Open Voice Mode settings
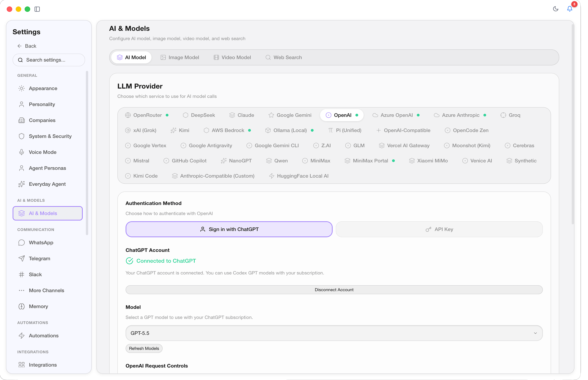 click(x=47, y=152)
